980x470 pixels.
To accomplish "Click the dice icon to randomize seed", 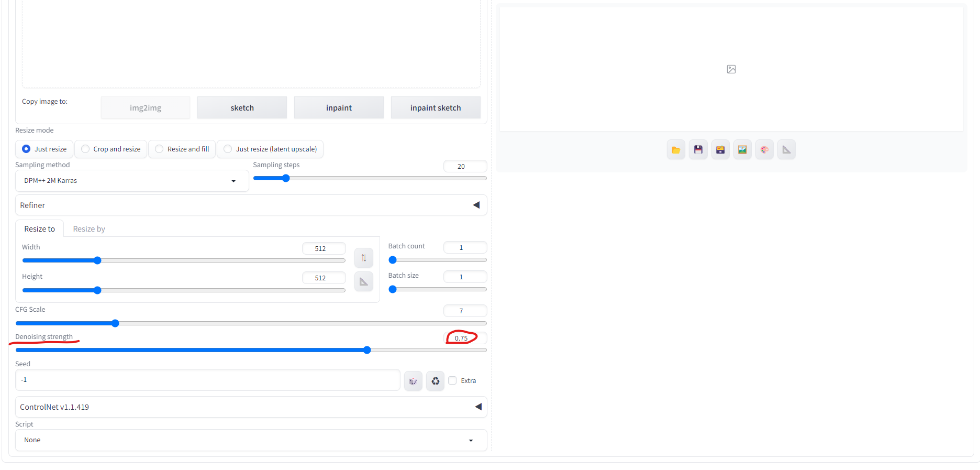I will 413,381.
